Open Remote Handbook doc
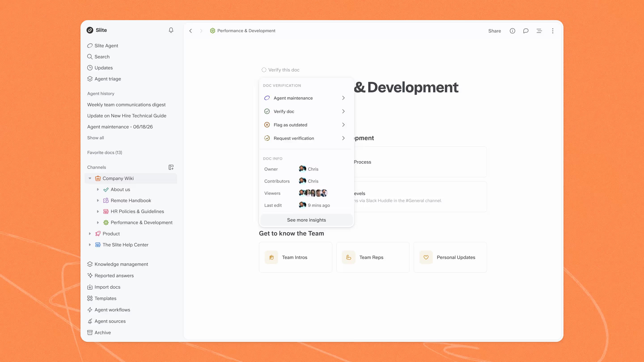The image size is (644, 362). (131, 201)
